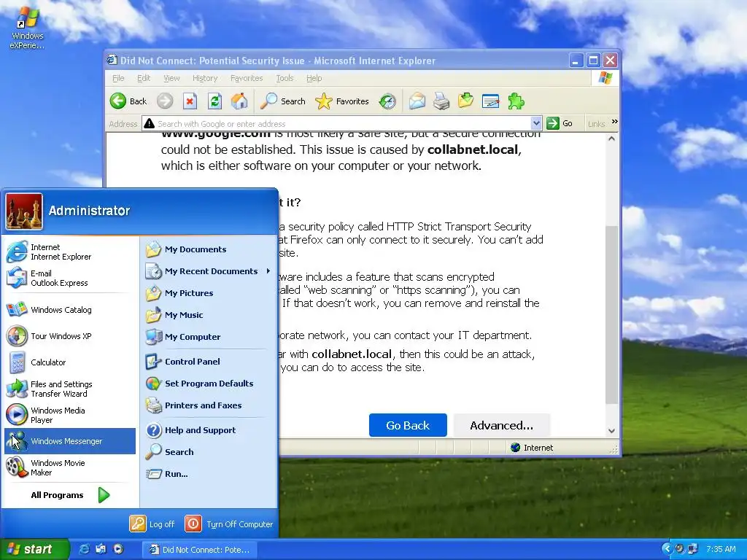747x560 pixels.
Task: Open Files and Settings Transfer Wizard
Action: [x=69, y=389]
